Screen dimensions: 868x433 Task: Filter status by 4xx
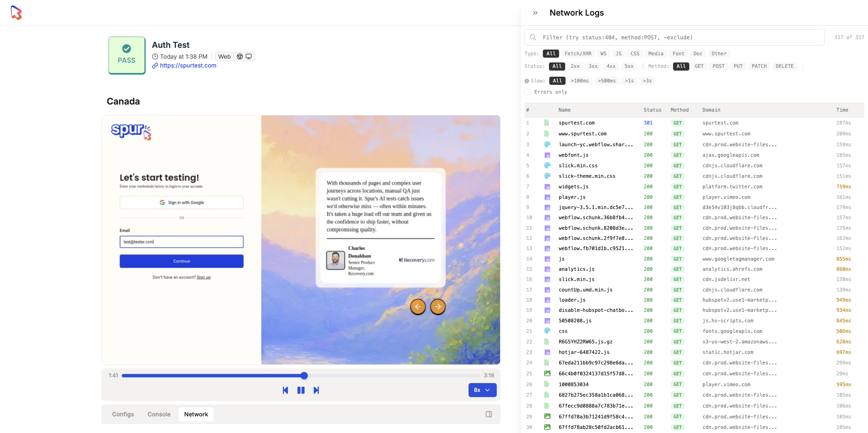pos(611,66)
